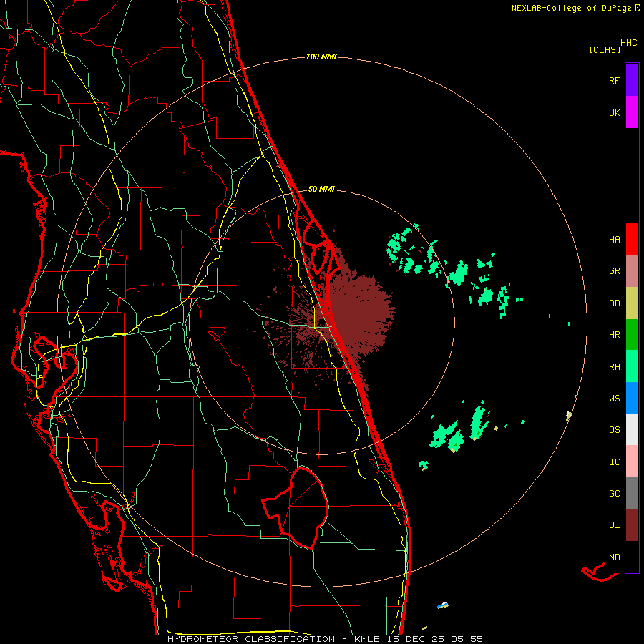Click the WS legend label
Image resolution: width=644 pixels, height=644 pixels.
click(614, 398)
